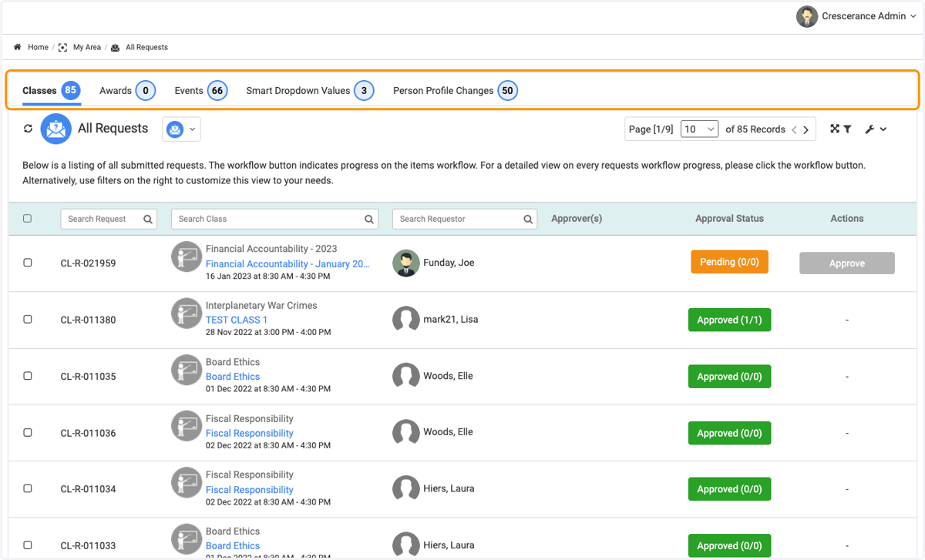Click class icon in CL-R-011035 row
The image size is (925, 560).
(186, 370)
